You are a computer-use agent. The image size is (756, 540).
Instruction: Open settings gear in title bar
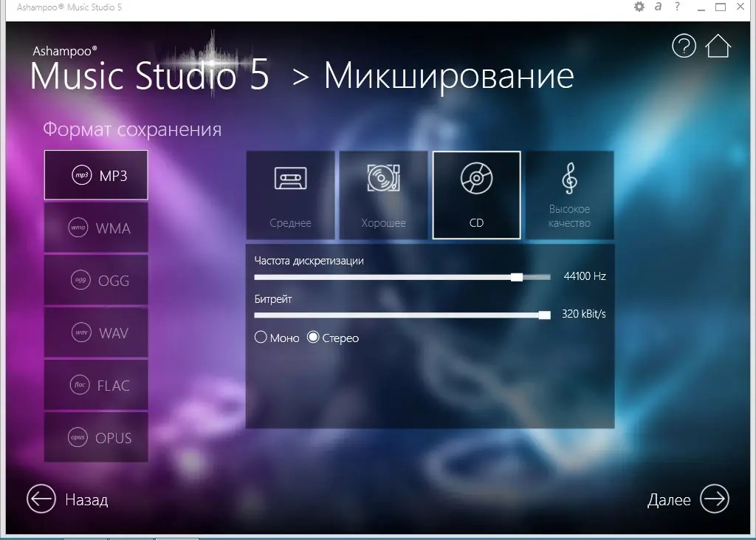(x=639, y=7)
